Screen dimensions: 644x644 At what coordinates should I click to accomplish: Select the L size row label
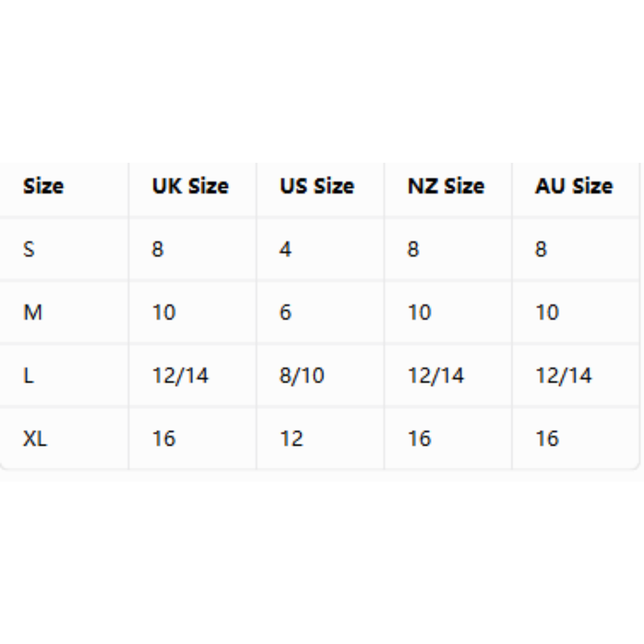[x=29, y=376]
